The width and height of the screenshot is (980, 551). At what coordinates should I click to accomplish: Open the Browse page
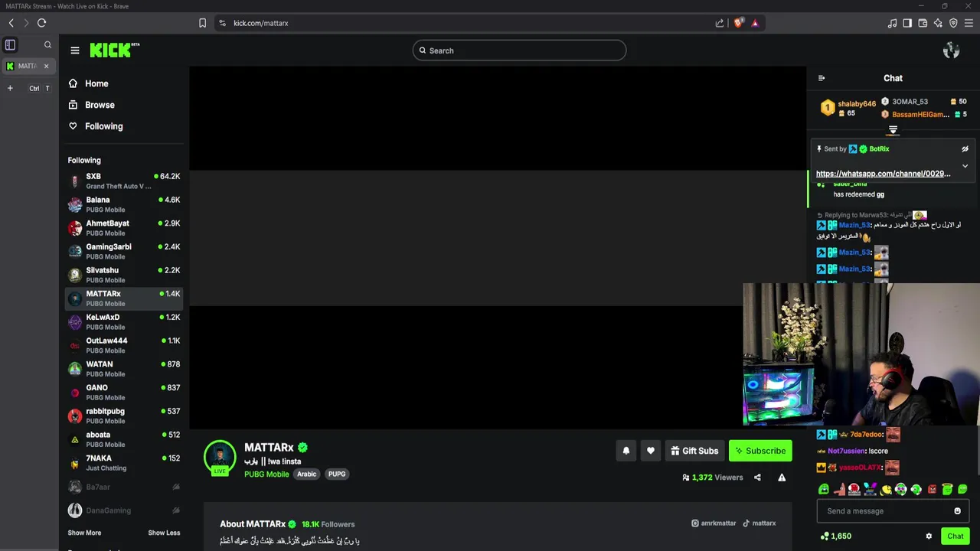click(90, 105)
